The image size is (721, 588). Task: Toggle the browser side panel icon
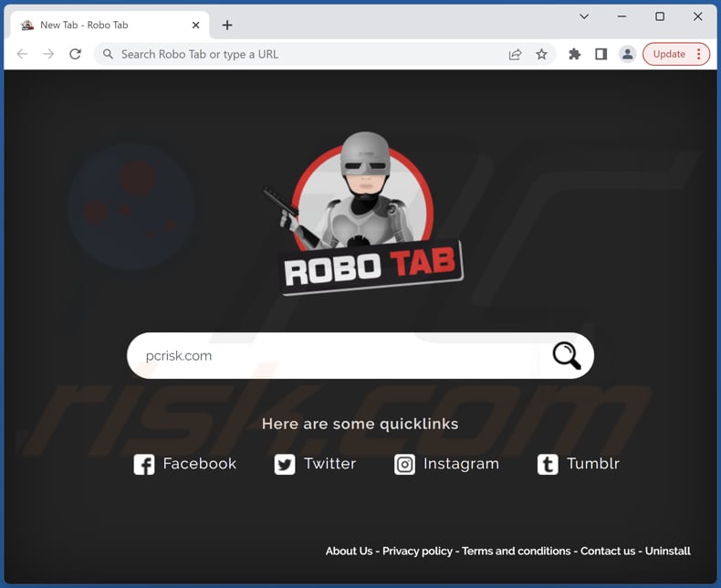(x=601, y=54)
